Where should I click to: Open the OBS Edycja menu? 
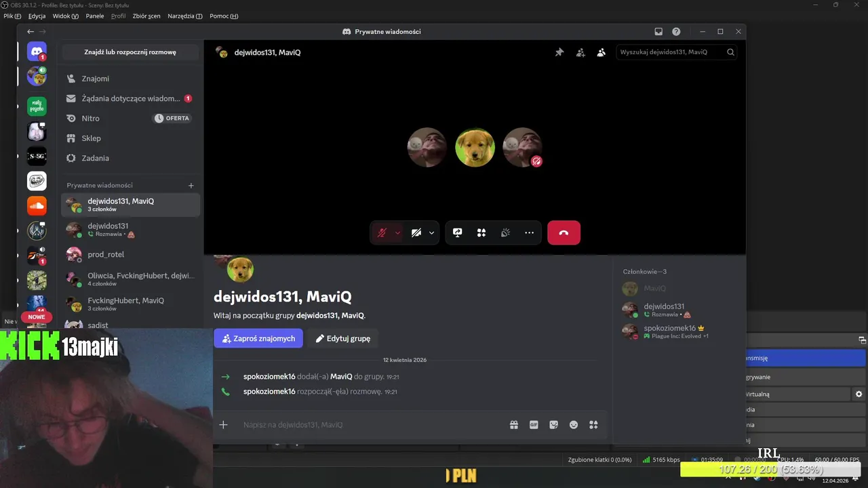click(x=37, y=16)
